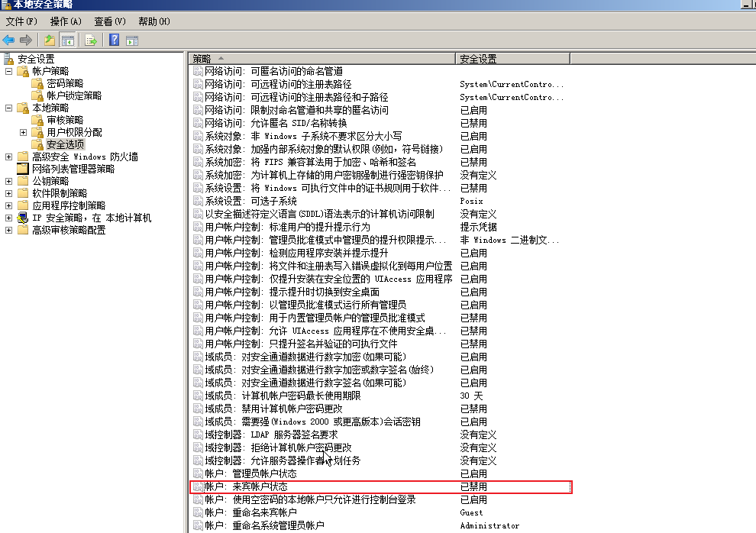
Task: Select 安全选项 in the tree
Action: pyautogui.click(x=66, y=144)
